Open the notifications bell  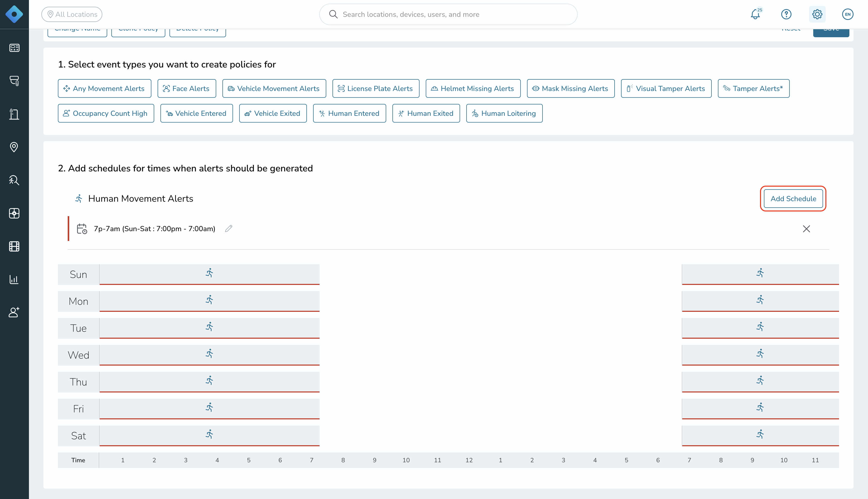tap(756, 14)
